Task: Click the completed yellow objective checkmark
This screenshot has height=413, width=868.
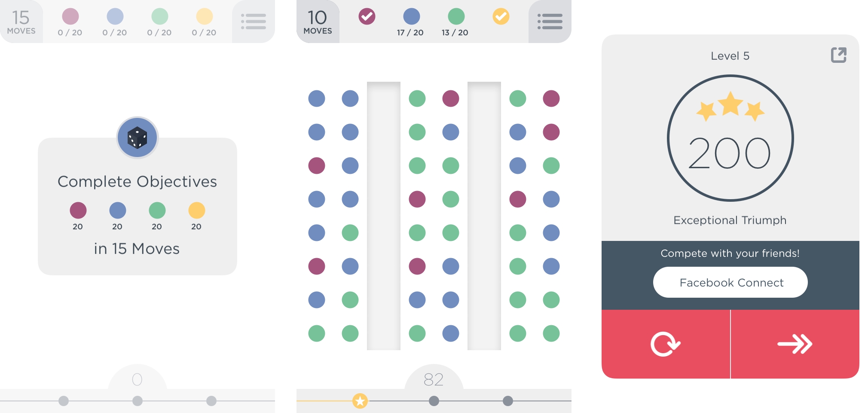Action: 501,17
